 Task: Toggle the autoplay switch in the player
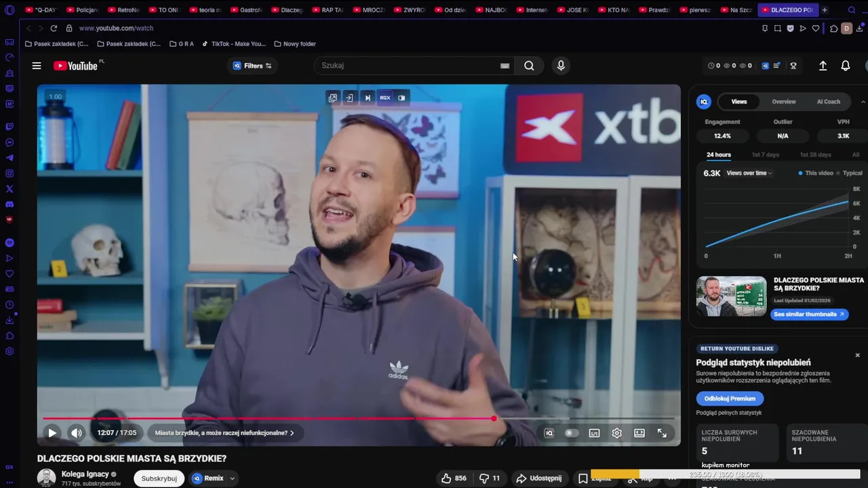(572, 433)
